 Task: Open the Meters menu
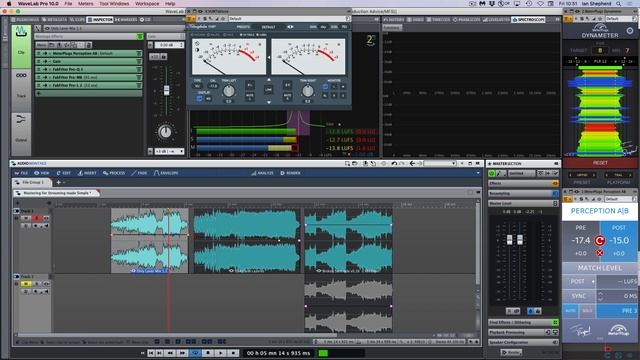click(85, 4)
